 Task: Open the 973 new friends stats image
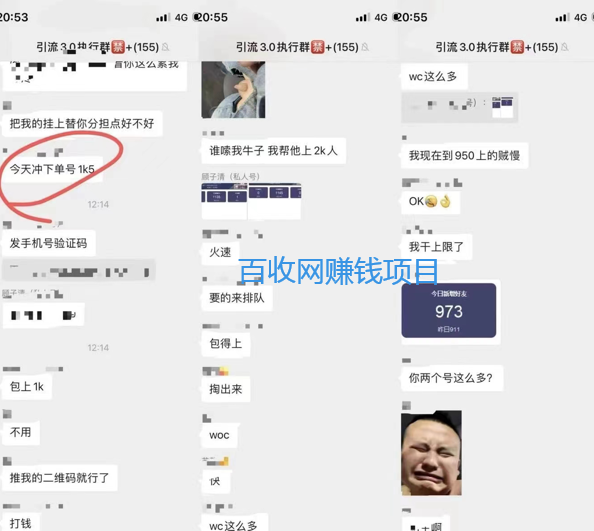449,310
